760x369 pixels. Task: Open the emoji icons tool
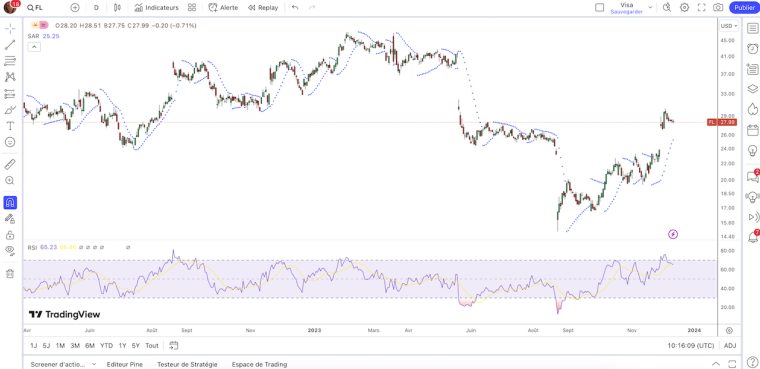click(x=10, y=142)
